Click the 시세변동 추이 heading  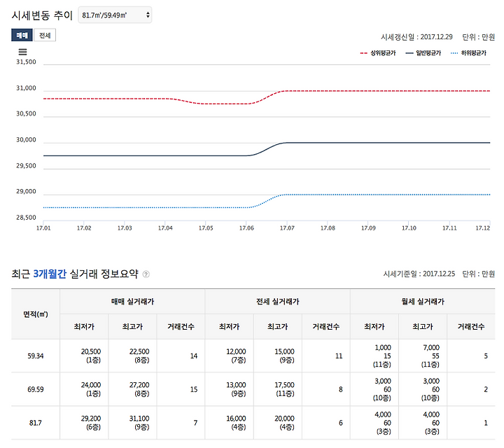pos(42,15)
